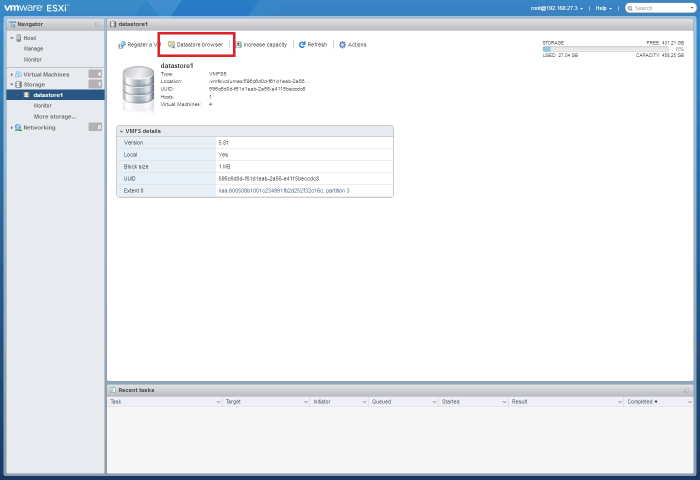The width and height of the screenshot is (700, 480).
Task: Select Monitor under datastore1
Action: (42, 106)
